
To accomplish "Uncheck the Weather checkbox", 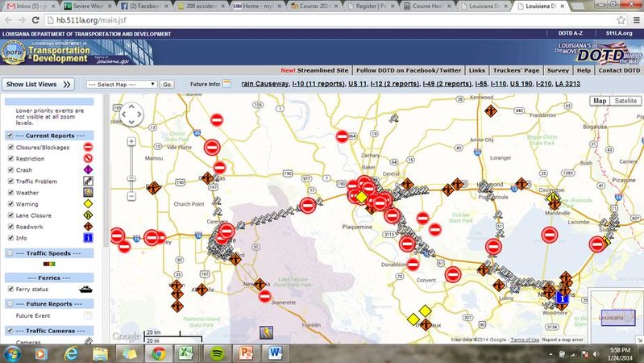I will tap(11, 193).
